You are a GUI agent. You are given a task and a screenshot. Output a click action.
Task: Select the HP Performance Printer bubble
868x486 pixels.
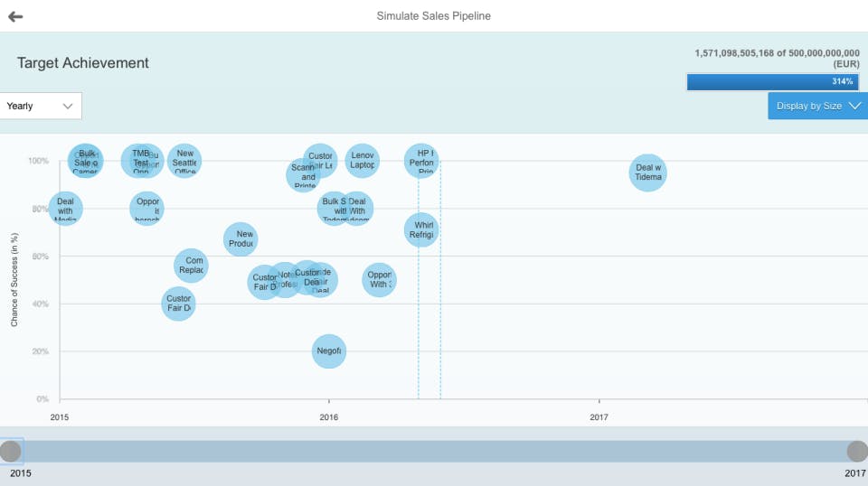(421, 161)
